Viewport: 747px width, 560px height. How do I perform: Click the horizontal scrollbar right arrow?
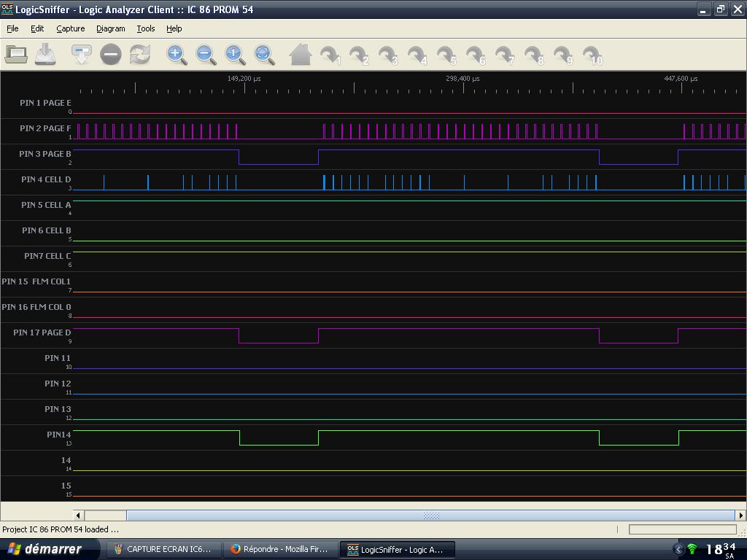pyautogui.click(x=740, y=516)
